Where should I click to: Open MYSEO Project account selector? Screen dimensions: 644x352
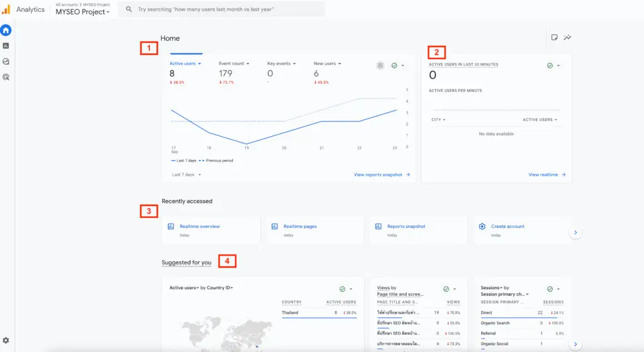tap(82, 12)
